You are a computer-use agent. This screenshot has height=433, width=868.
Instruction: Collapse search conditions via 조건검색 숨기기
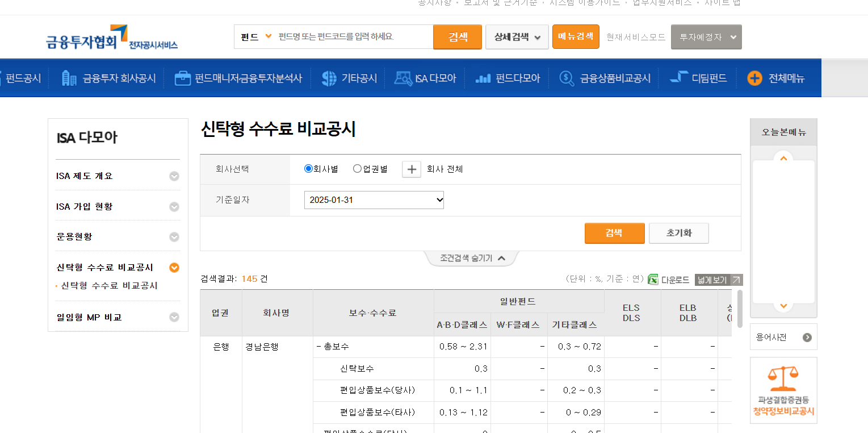[x=472, y=258]
